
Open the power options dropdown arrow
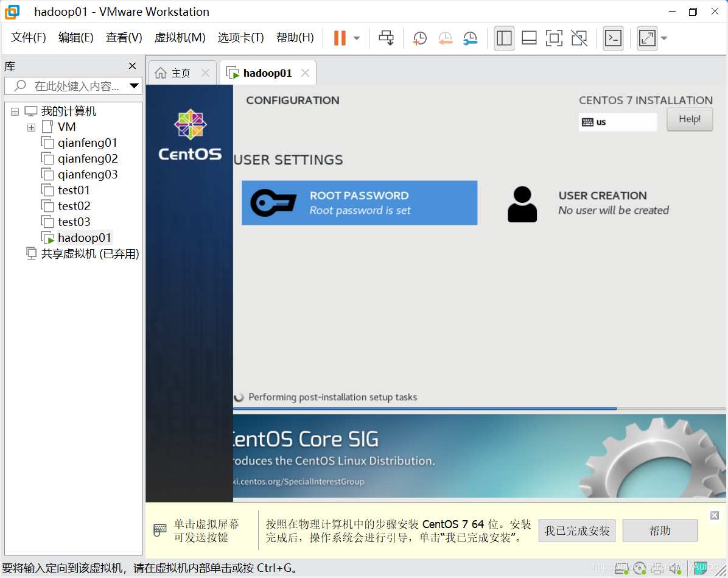[x=357, y=38]
